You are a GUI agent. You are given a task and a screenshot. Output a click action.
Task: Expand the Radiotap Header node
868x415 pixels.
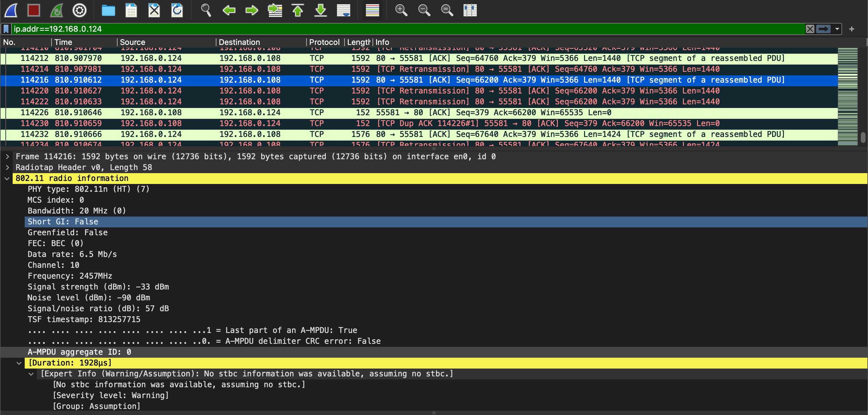(8, 167)
